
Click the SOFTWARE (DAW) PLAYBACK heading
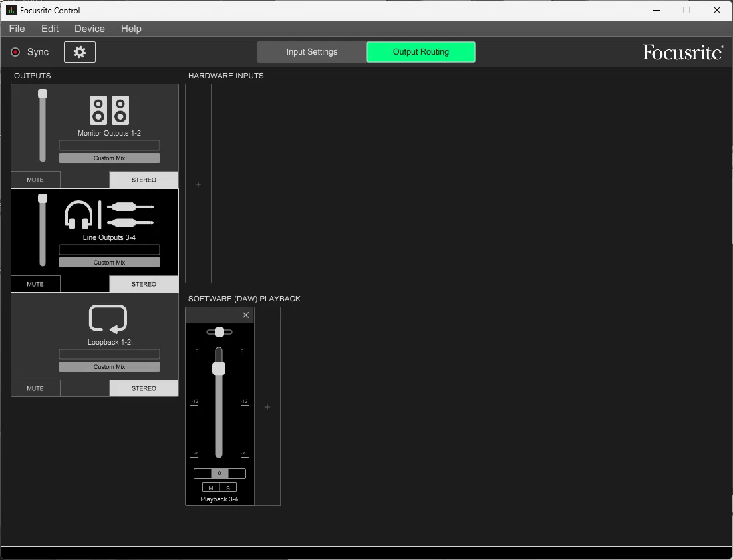[245, 299]
